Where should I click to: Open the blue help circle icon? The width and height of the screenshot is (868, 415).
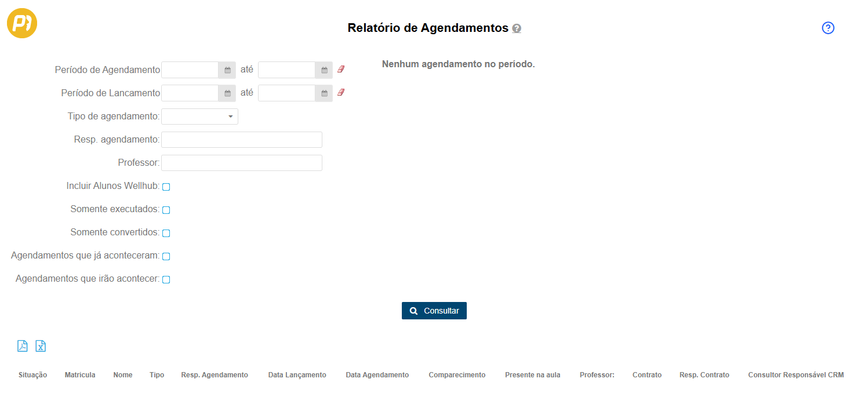click(827, 28)
